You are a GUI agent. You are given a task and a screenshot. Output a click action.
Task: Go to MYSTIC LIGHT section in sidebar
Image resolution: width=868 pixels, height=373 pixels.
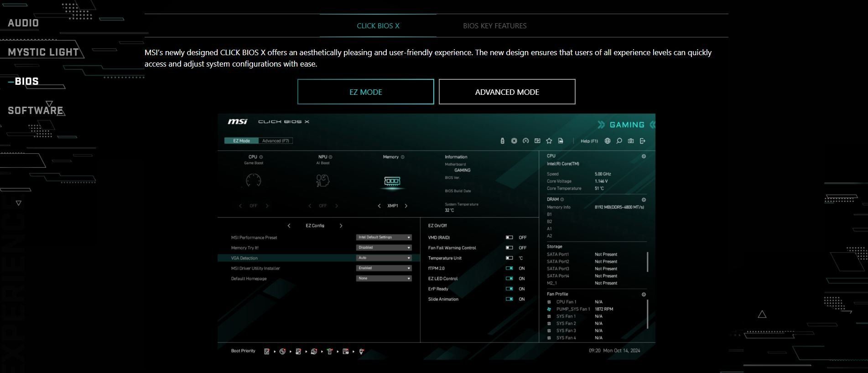(43, 52)
